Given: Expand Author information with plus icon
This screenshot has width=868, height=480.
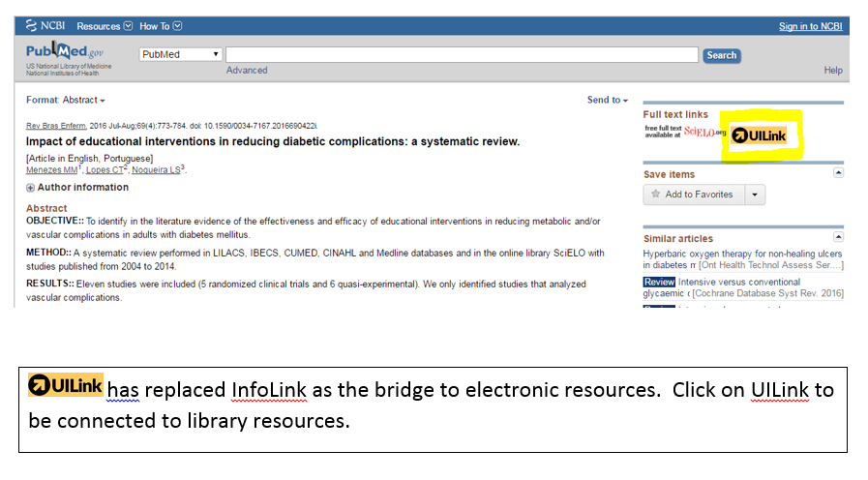Looking at the screenshot, I should [x=31, y=188].
